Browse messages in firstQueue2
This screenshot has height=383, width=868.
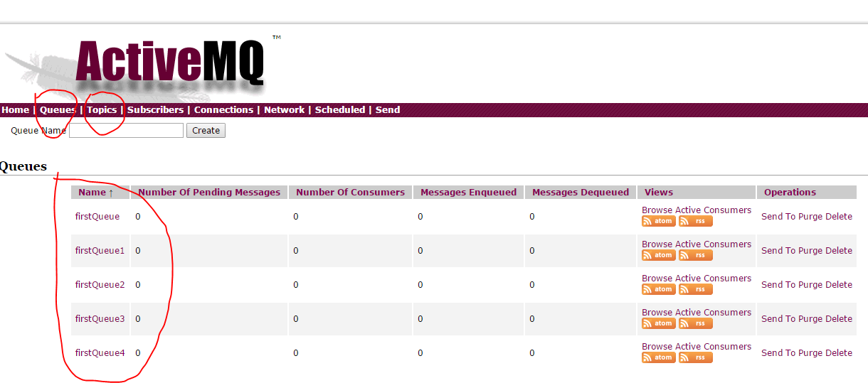click(657, 279)
